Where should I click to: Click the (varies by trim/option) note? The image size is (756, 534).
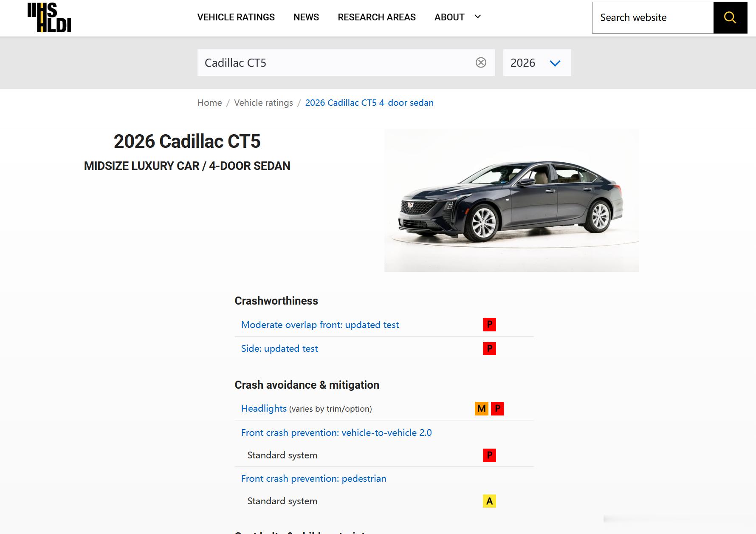330,409
